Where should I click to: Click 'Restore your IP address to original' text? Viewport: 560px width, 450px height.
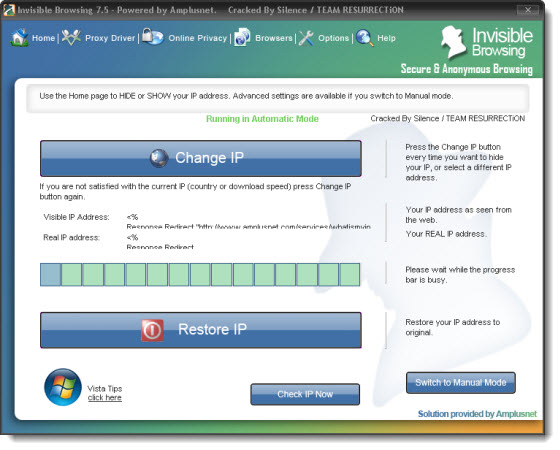pos(452,327)
